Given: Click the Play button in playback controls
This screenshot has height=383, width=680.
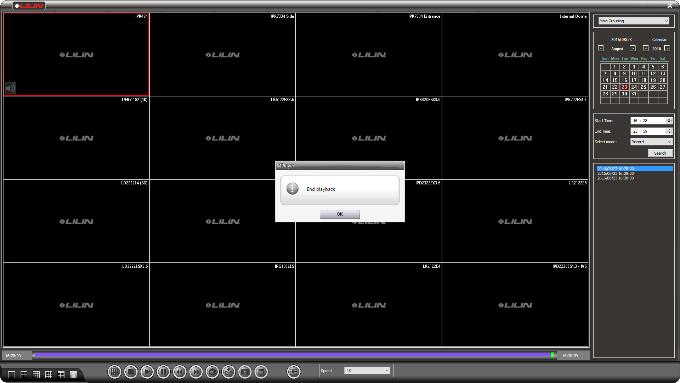Looking at the screenshot, I should click(x=147, y=372).
